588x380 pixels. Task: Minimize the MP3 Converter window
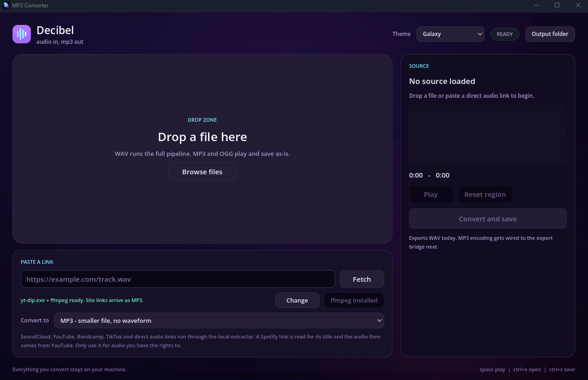pyautogui.click(x=536, y=5)
